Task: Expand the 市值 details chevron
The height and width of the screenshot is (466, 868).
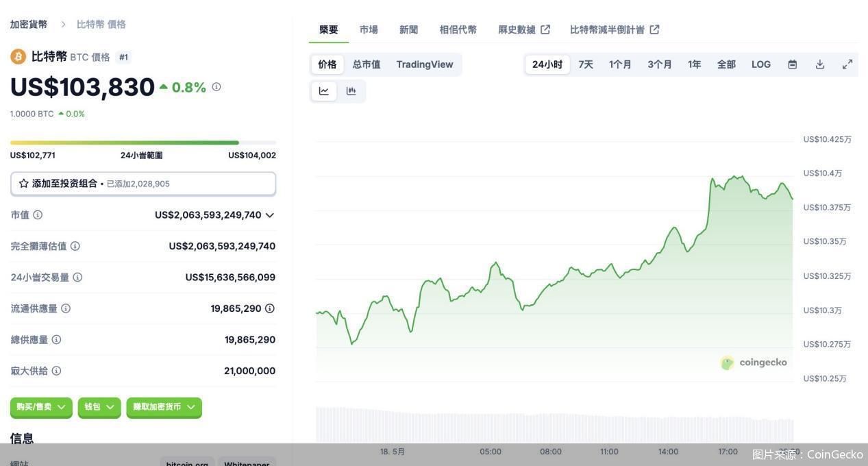Action: click(270, 215)
